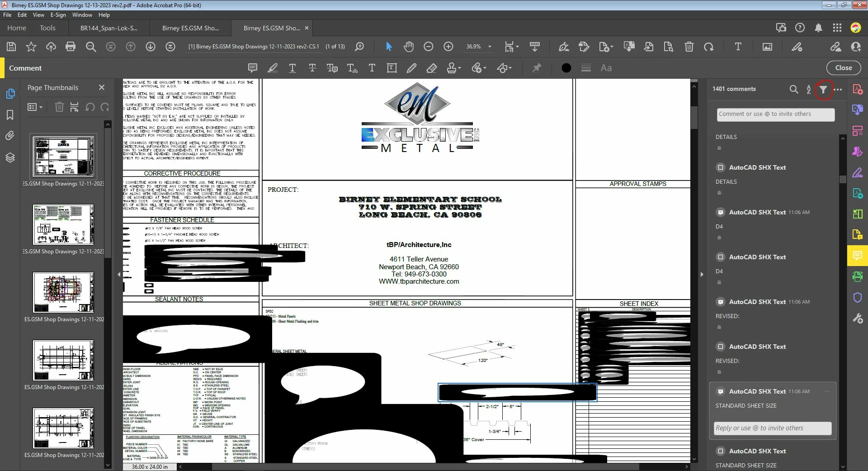Click the Reply input field
Screen dimensions: 868x471
click(x=773, y=428)
